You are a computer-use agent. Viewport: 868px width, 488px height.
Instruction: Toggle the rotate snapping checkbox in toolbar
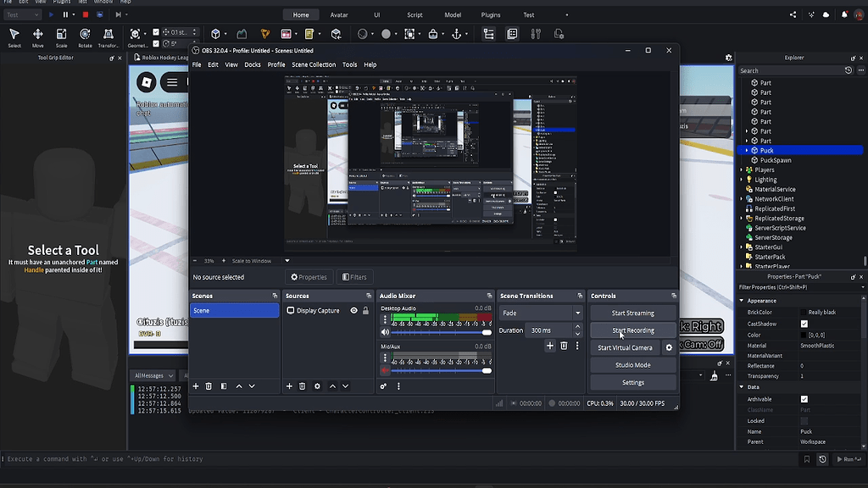tap(156, 43)
